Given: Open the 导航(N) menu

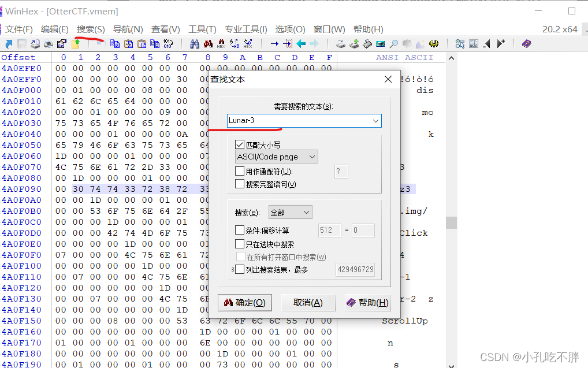Looking at the screenshot, I should point(128,29).
